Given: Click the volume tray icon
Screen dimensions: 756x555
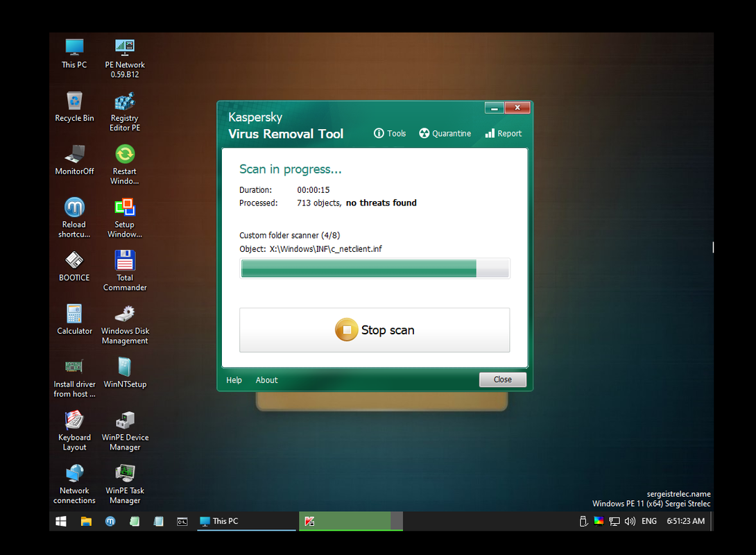Looking at the screenshot, I should (630, 521).
